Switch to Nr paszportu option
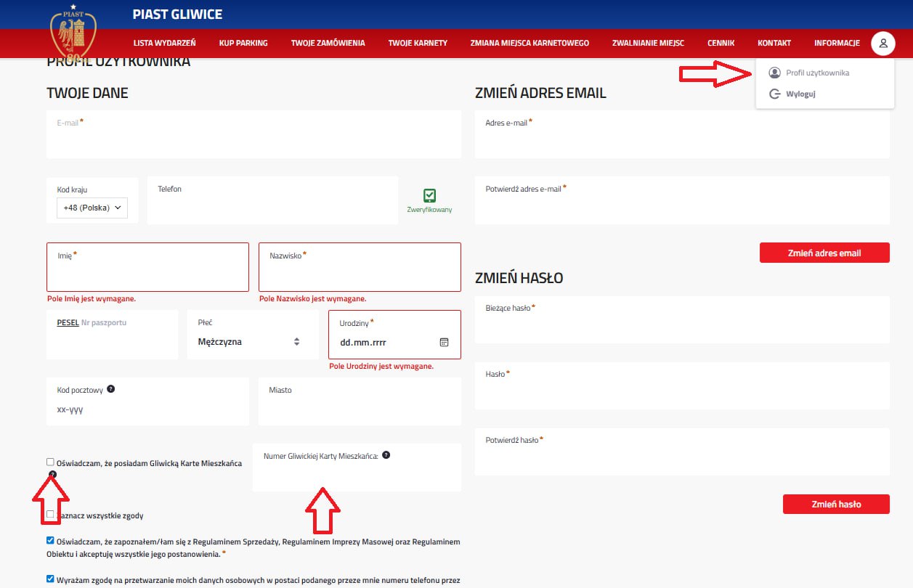Screen dimensions: 913x588 point(104,322)
